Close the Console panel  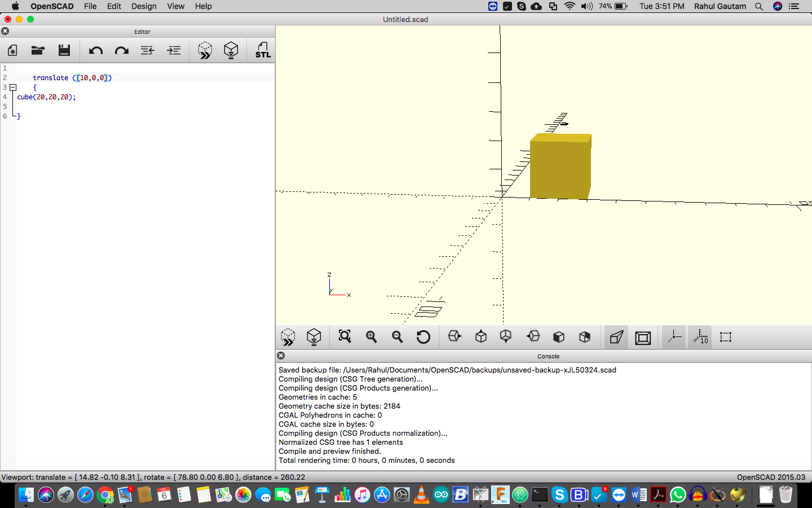(x=281, y=356)
